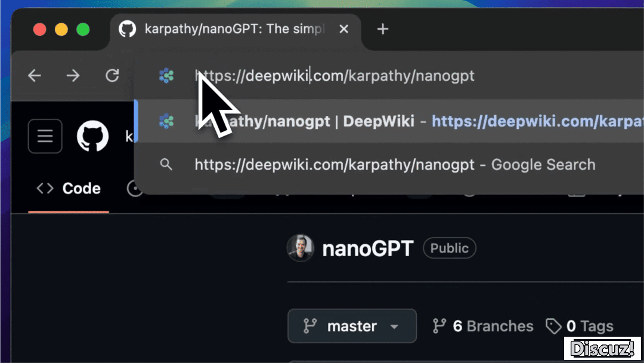644x363 pixels.
Task: Click the GitHub Octocat logo
Action: pos(93,136)
